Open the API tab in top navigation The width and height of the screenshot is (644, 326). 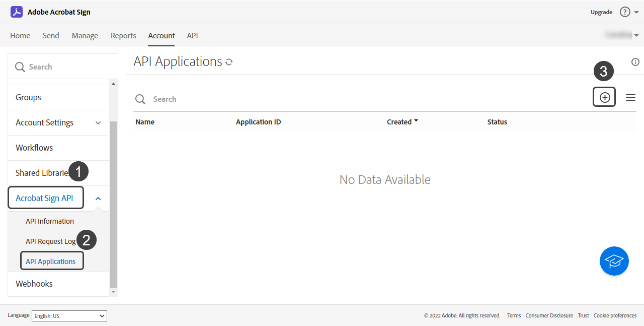pos(192,35)
